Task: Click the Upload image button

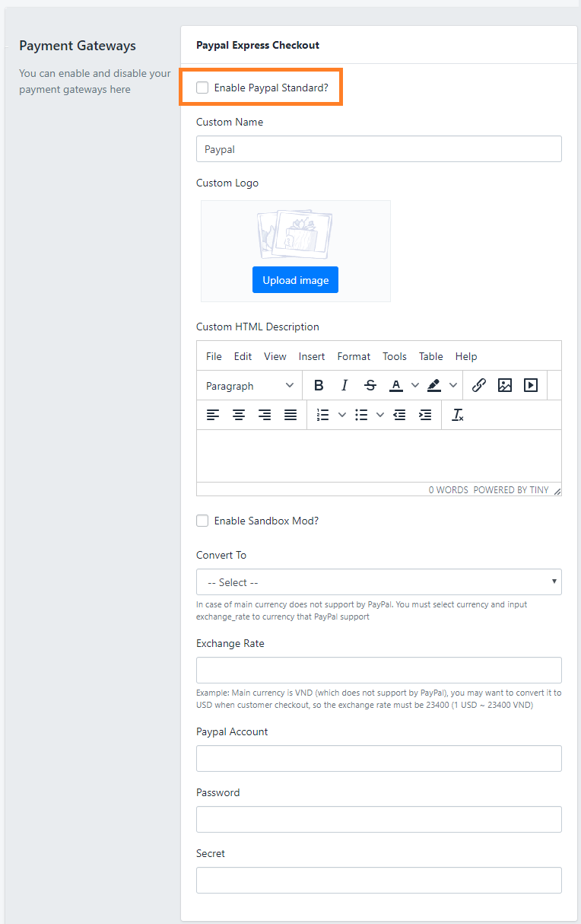Action: click(295, 280)
